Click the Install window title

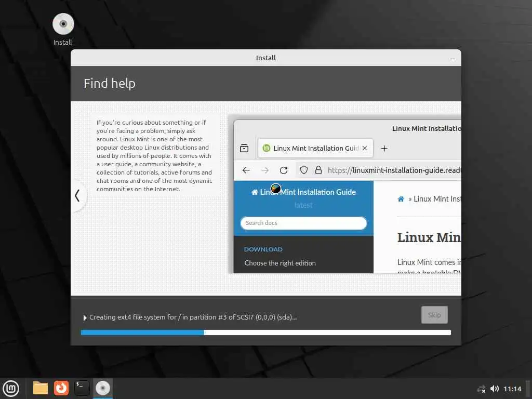(x=265, y=58)
